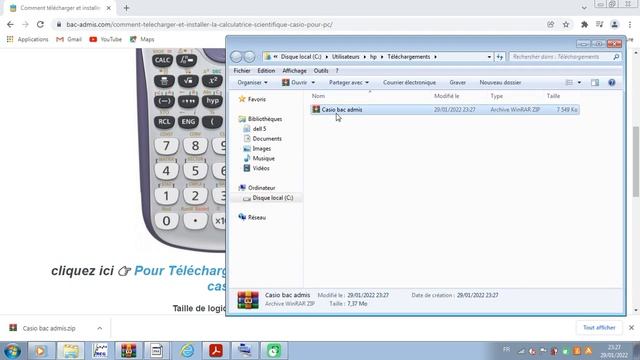Image resolution: width=640 pixels, height=360 pixels.
Task: Open the Edition menu
Action: click(x=266, y=71)
